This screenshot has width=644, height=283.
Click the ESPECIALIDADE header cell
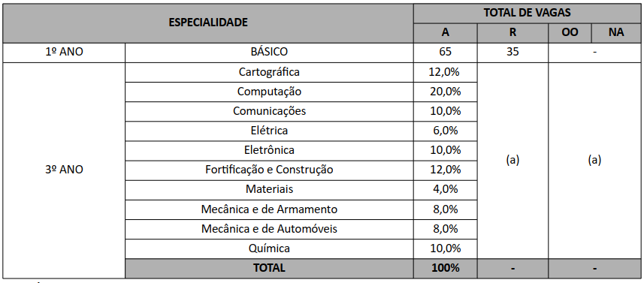208,23
